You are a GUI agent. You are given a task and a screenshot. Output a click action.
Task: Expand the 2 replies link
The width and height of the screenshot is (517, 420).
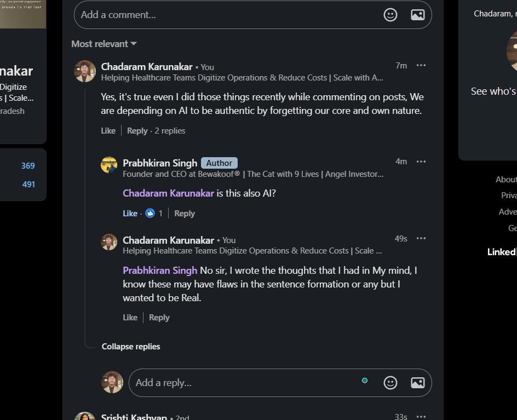coord(170,131)
